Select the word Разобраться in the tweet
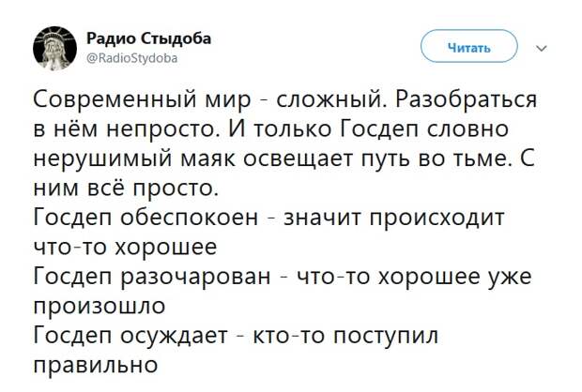Image resolution: width=582 pixels, height=392 pixels. 466,100
